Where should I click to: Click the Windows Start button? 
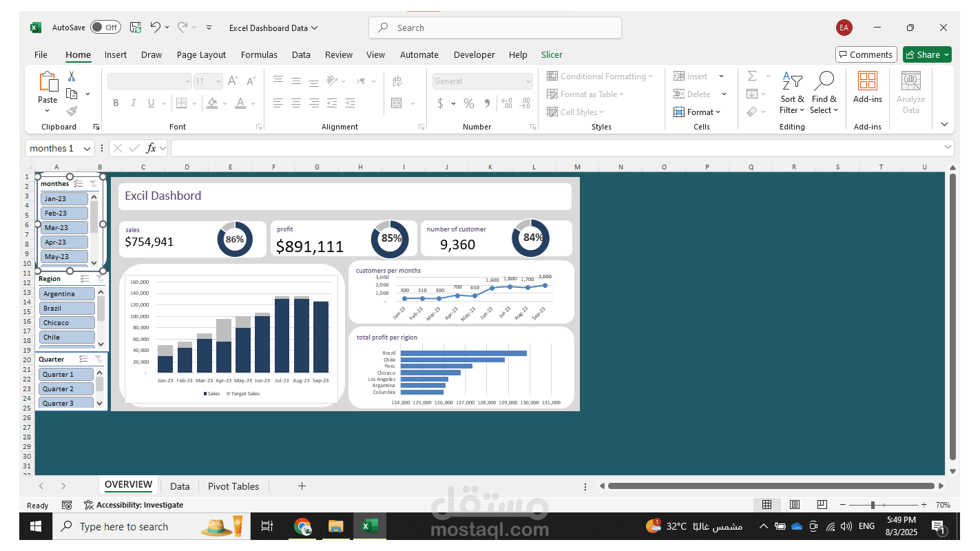click(36, 526)
